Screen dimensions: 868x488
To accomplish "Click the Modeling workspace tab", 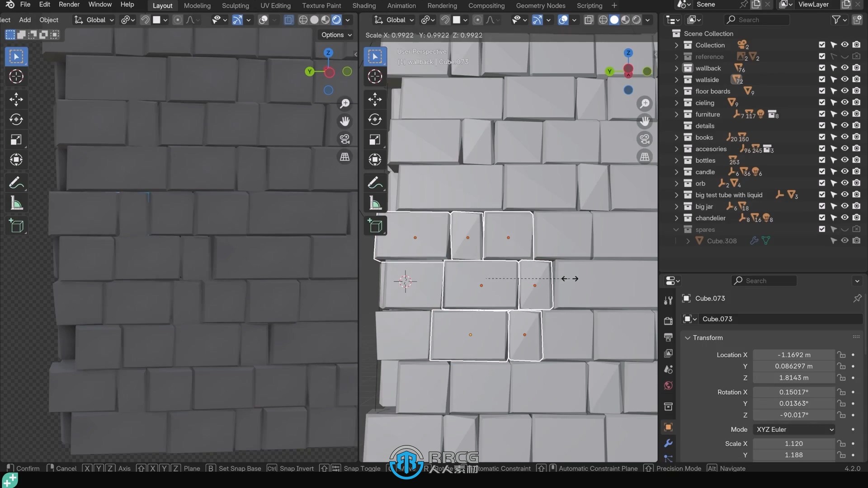I will [x=197, y=5].
